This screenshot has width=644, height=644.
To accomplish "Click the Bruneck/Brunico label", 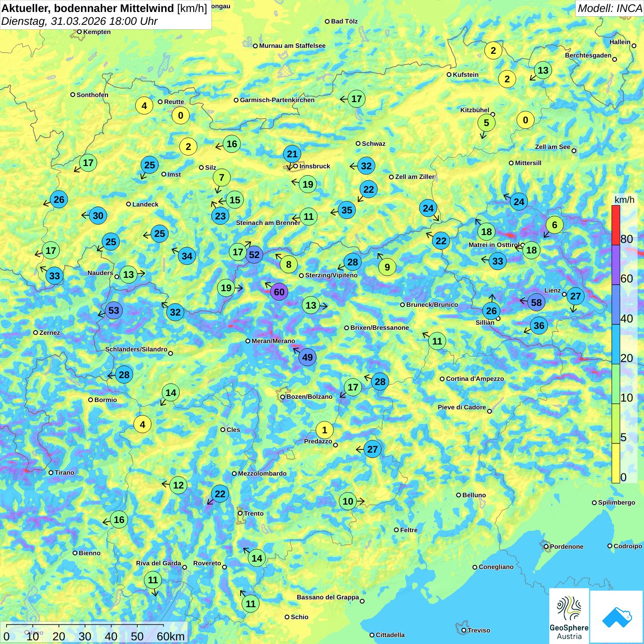I will click(432, 305).
